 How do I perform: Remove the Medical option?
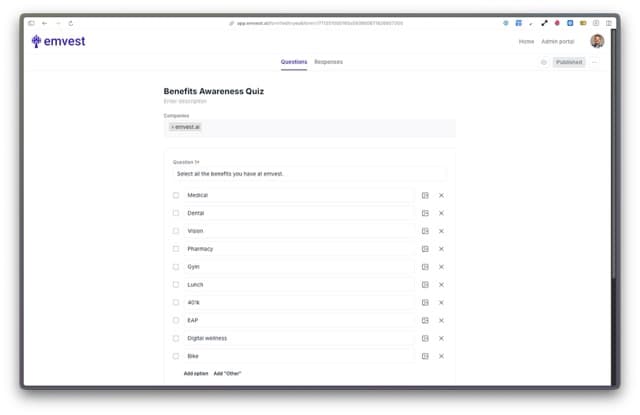[x=441, y=195]
